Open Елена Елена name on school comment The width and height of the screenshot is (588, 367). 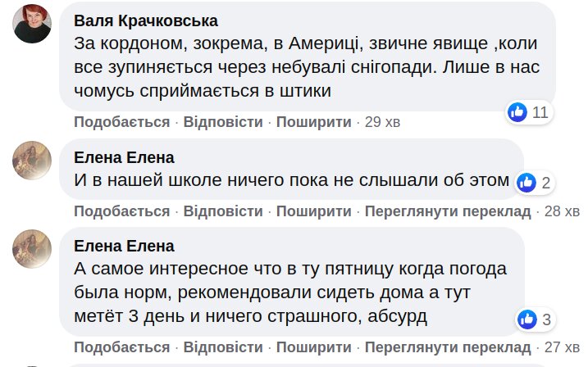(124, 157)
